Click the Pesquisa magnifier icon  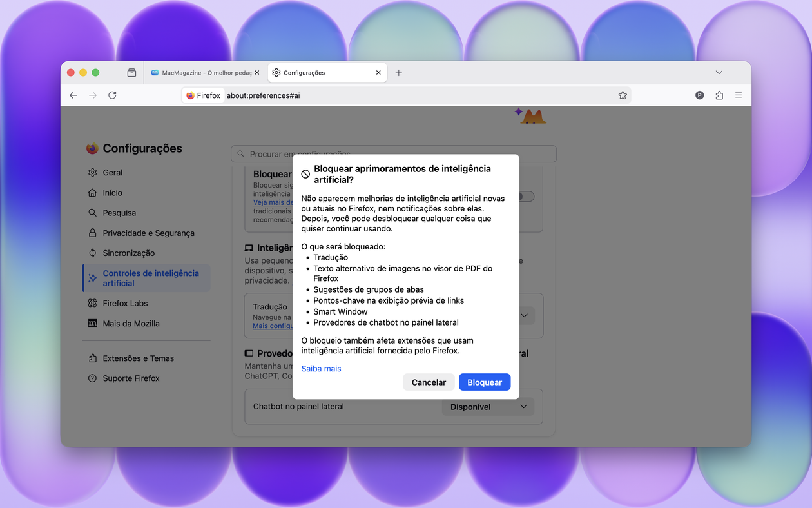tap(93, 213)
